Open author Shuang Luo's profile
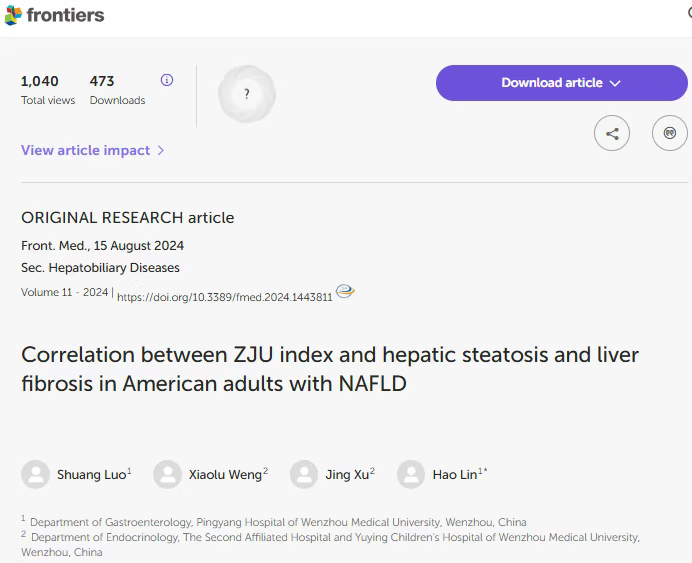The width and height of the screenshot is (692, 563). coord(92,474)
